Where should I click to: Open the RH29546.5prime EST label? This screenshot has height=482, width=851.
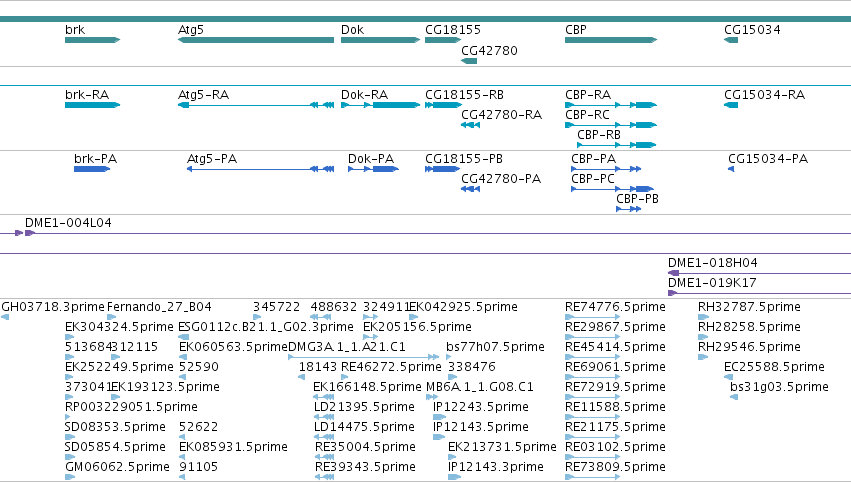point(749,347)
